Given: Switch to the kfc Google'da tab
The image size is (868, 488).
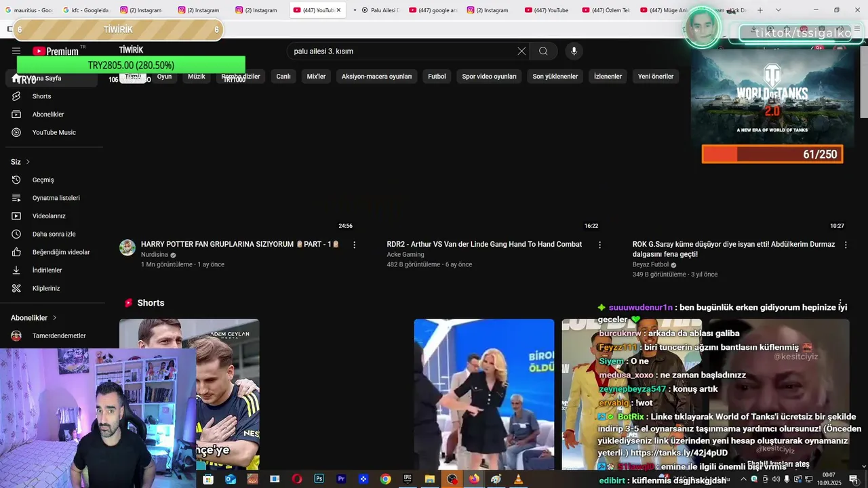Looking at the screenshot, I should point(86,10).
